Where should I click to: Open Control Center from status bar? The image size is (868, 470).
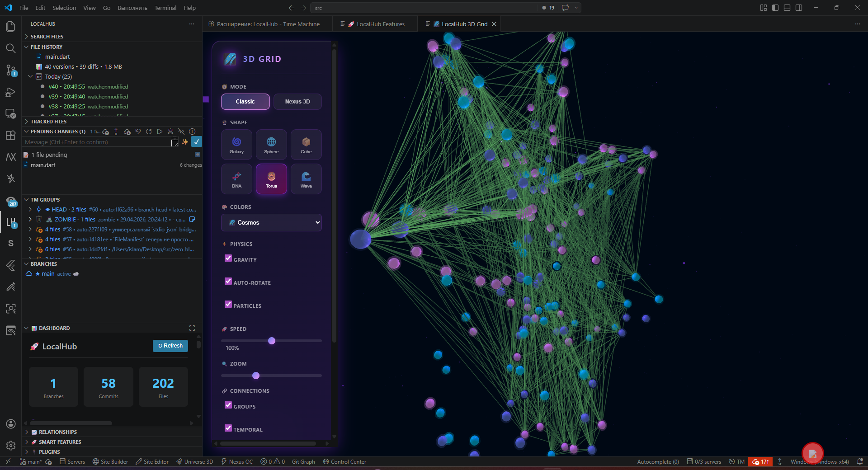point(344,462)
